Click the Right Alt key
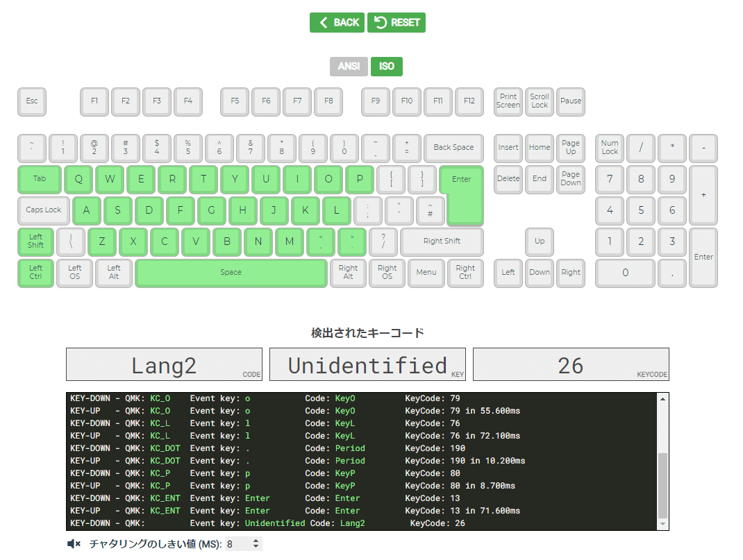743x560 pixels. click(x=349, y=273)
